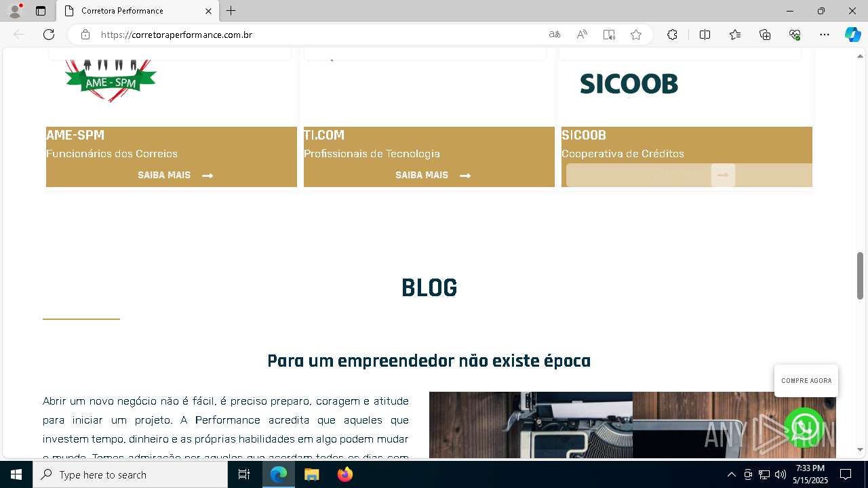The height and width of the screenshot is (488, 868).
Task: Open the volume speaker tray icon
Action: [781, 474]
